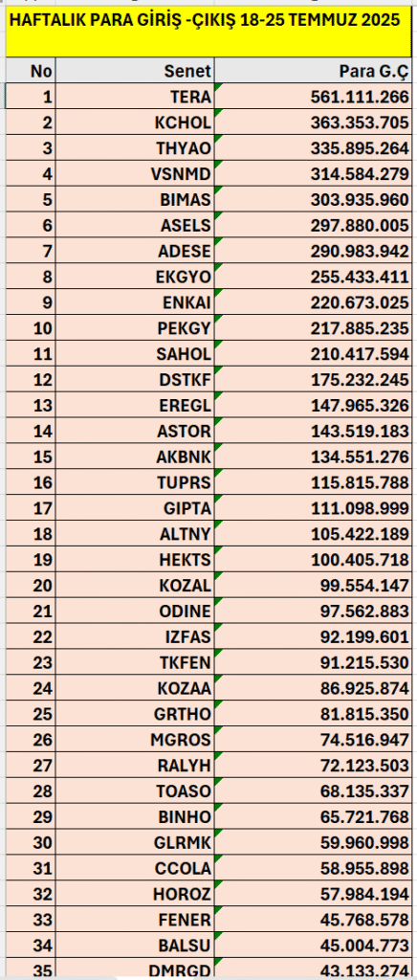Click the ASELS amount 297.880.005

(314, 224)
